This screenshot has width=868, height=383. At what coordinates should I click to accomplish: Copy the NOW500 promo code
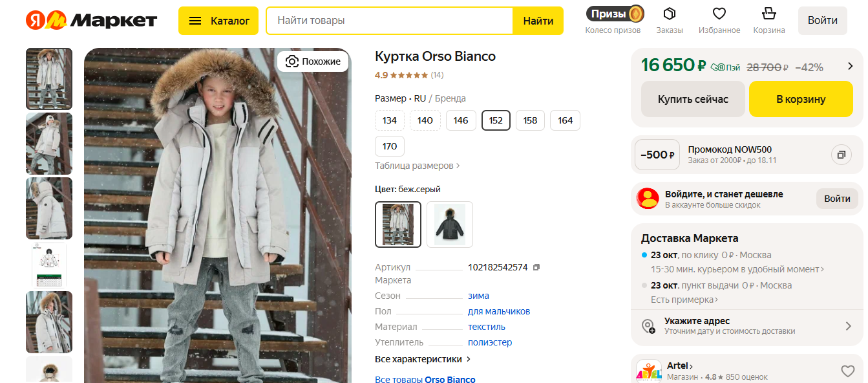841,155
